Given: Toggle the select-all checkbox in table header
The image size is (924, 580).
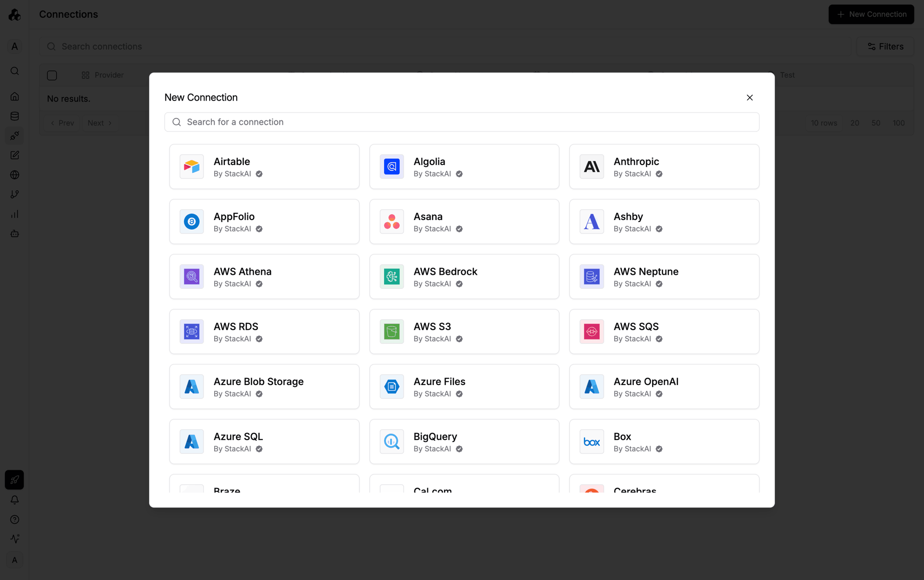Looking at the screenshot, I should point(52,75).
